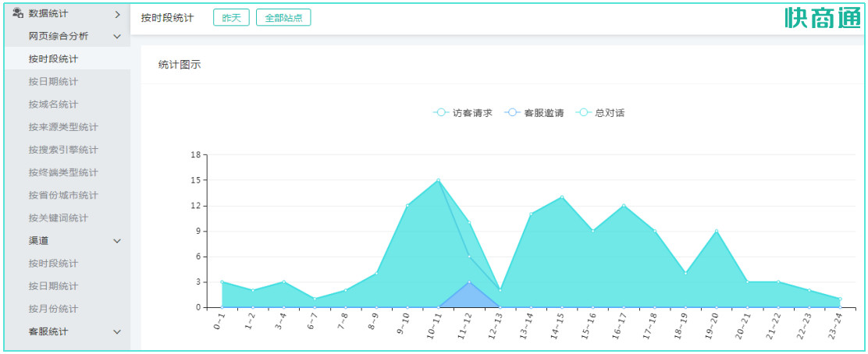Open 按搜索引擎统计 report
The height and width of the screenshot is (354, 868).
[63, 150]
